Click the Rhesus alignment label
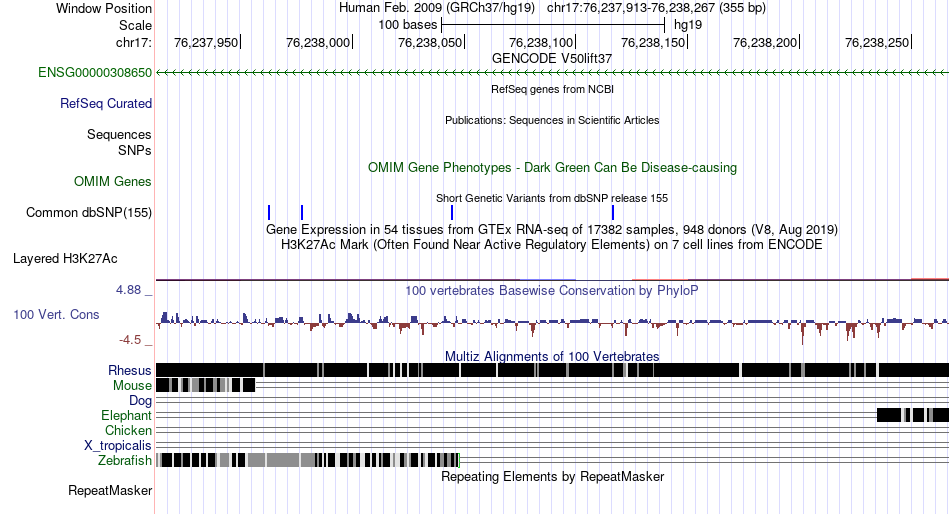Image resolution: width=950 pixels, height=514 pixels. tap(130, 370)
